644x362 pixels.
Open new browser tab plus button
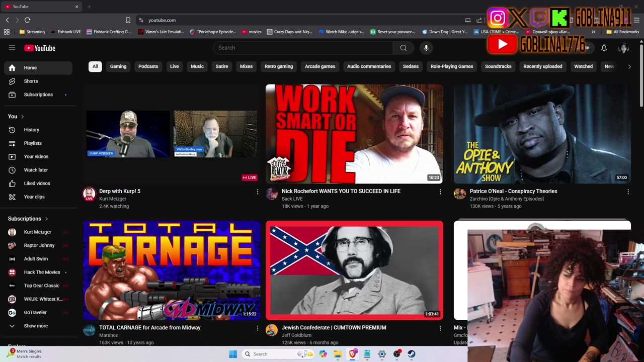point(89,7)
